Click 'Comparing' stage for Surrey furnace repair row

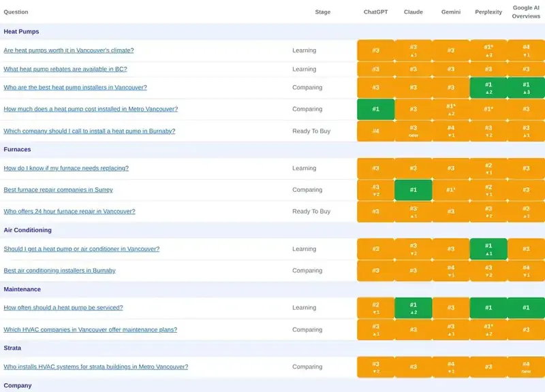307,190
